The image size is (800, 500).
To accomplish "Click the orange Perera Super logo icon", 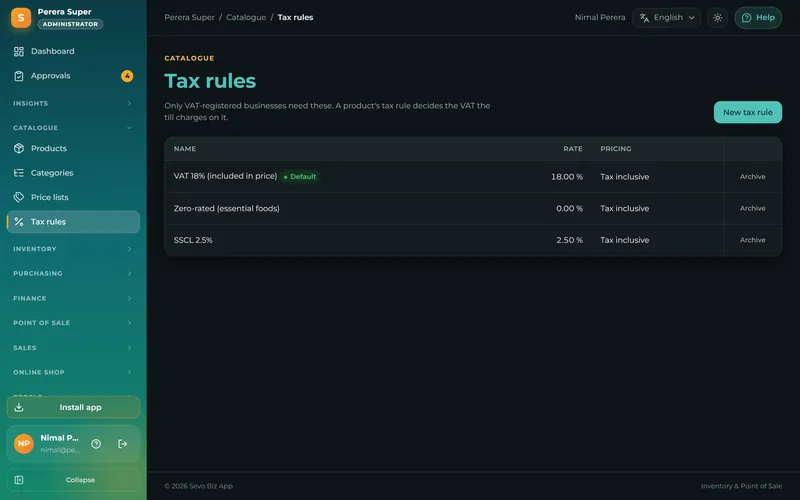I will click(x=21, y=18).
